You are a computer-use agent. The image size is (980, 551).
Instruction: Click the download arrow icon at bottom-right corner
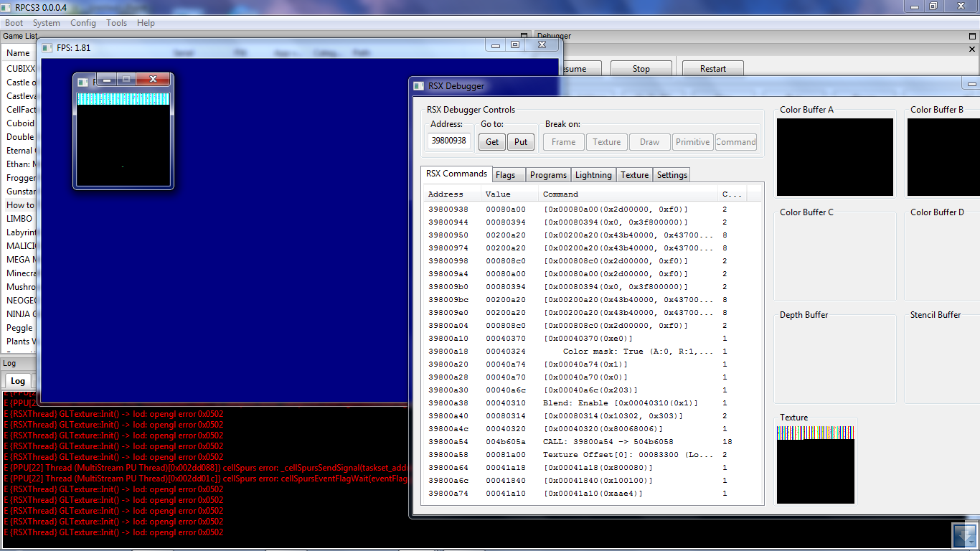point(964,536)
